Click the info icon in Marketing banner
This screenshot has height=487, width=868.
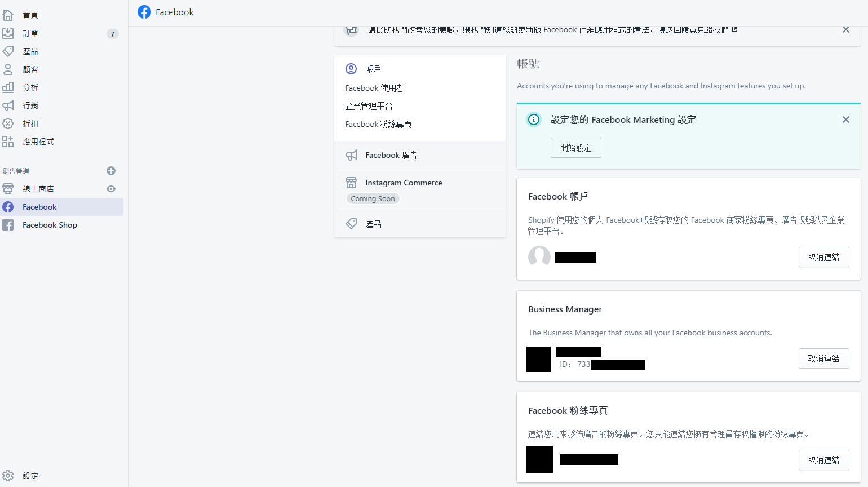coord(534,119)
